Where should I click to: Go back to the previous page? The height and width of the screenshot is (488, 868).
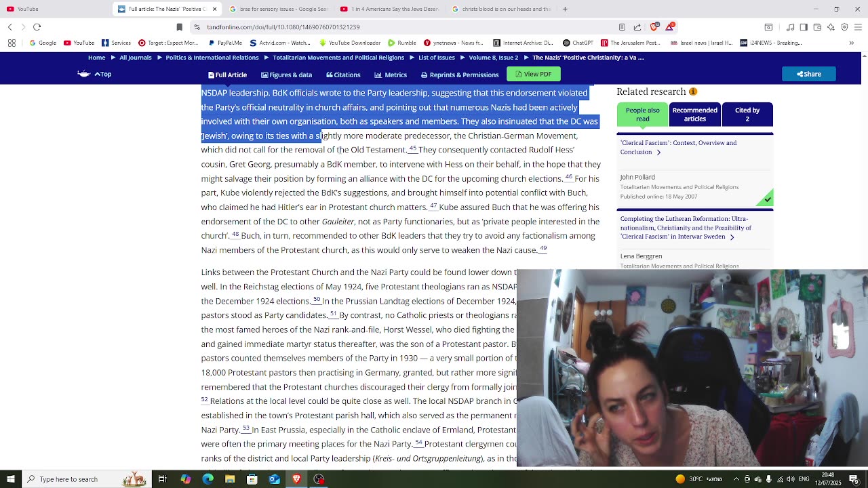(10, 27)
